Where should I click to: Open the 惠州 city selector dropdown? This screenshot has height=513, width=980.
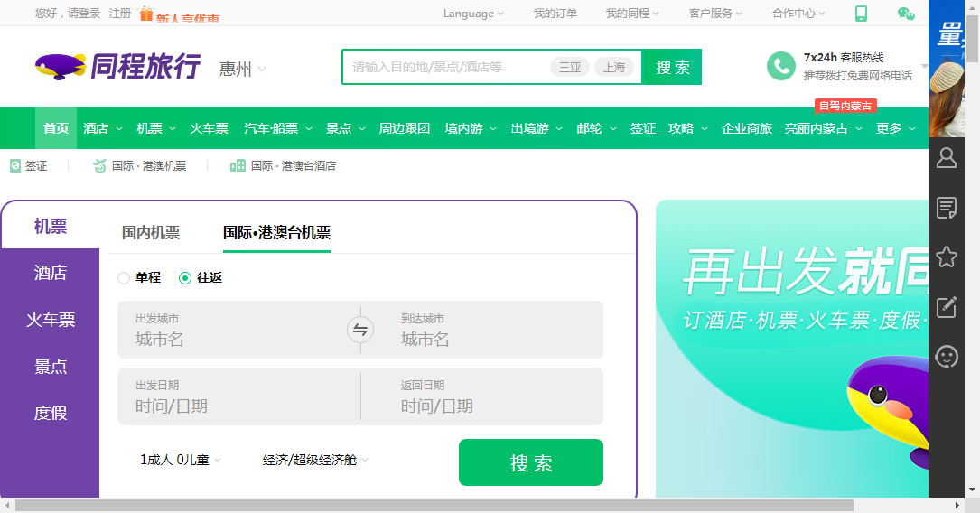point(243,69)
